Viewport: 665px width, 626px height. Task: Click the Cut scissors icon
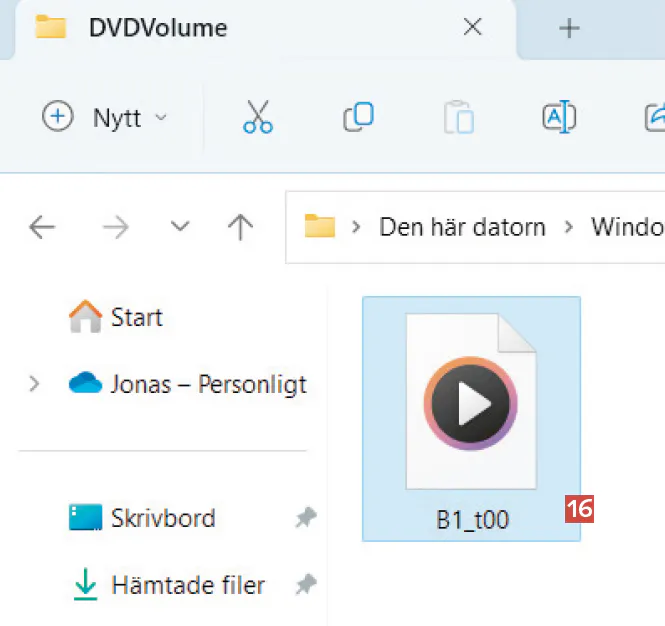(258, 118)
